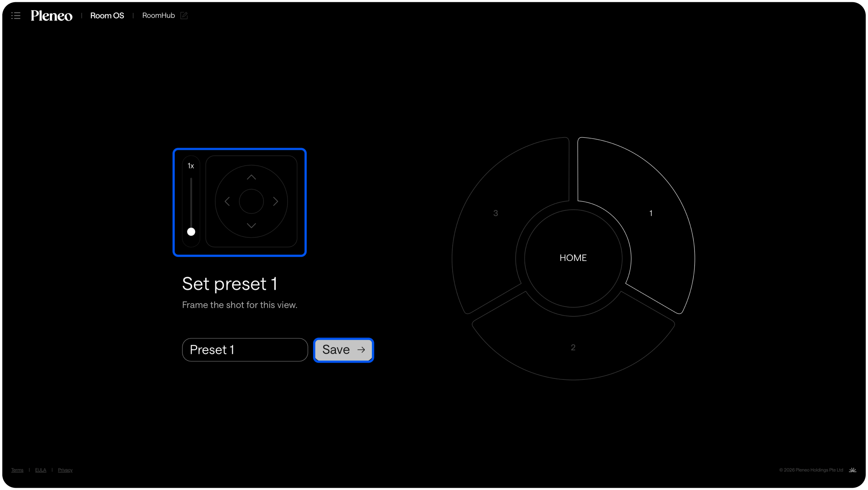Click the edit pencil next to RoomHub
Screen dimensions: 868x490
pyautogui.click(x=184, y=16)
